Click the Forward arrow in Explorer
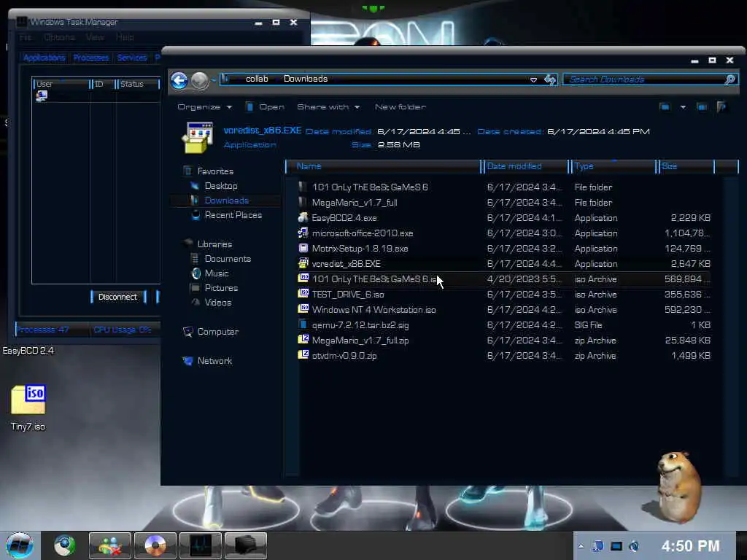Image resolution: width=747 pixels, height=560 pixels. click(x=200, y=80)
